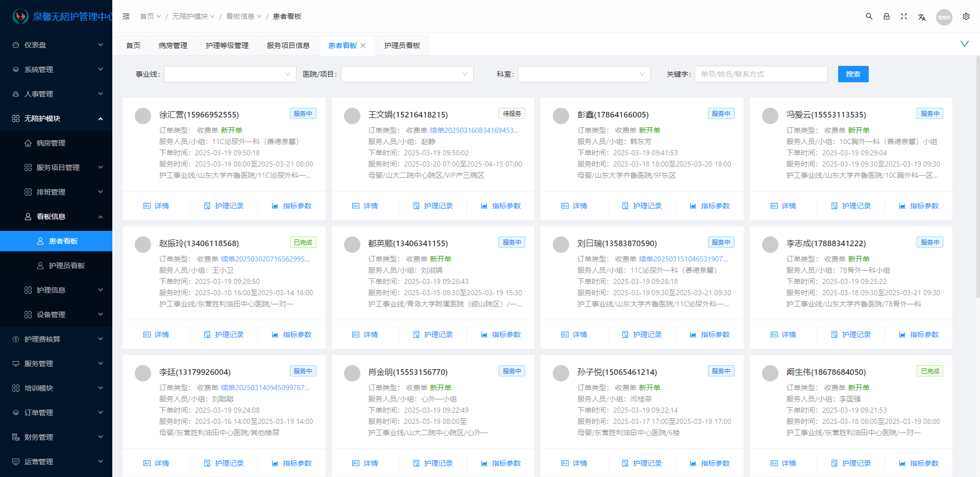
Task: Open 详情 for 孙子悦
Action: (x=574, y=463)
